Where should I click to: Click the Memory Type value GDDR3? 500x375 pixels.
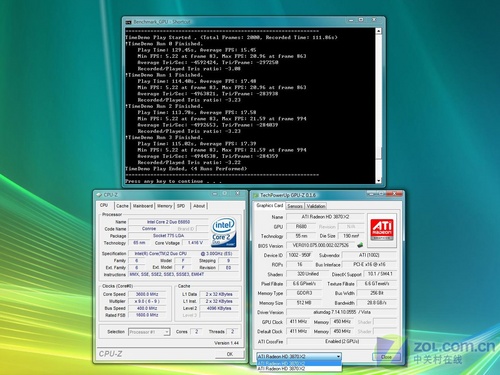click(304, 293)
